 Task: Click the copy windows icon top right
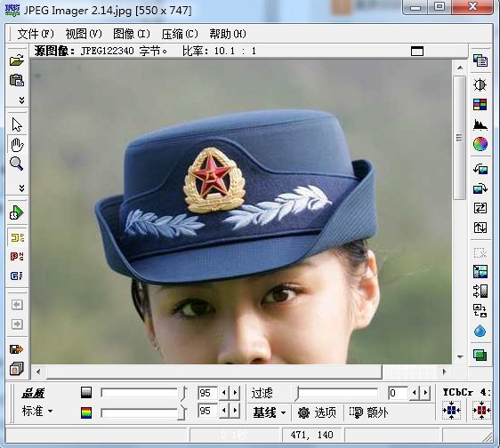coord(480,60)
